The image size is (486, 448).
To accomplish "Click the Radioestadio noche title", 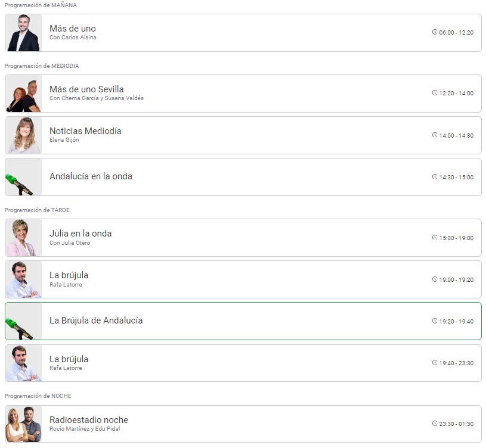I will coord(89,420).
